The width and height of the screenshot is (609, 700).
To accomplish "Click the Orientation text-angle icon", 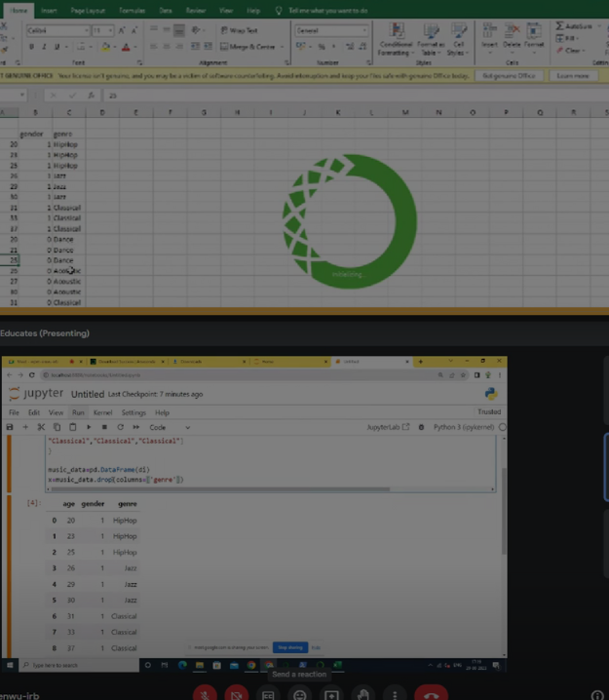I will [196, 30].
